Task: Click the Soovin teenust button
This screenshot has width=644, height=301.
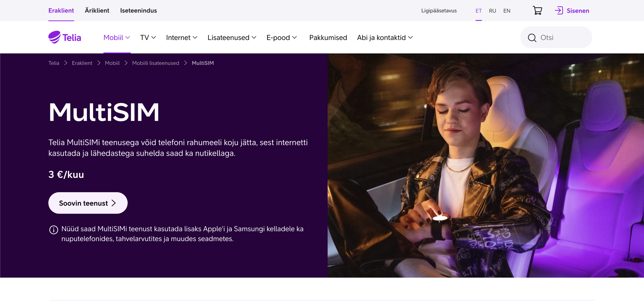Action: pyautogui.click(x=88, y=203)
